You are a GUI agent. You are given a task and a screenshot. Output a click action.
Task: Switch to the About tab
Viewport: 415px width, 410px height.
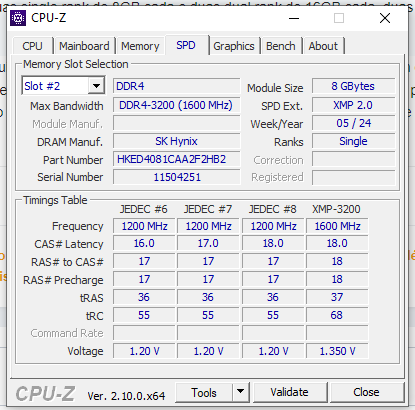[323, 46]
